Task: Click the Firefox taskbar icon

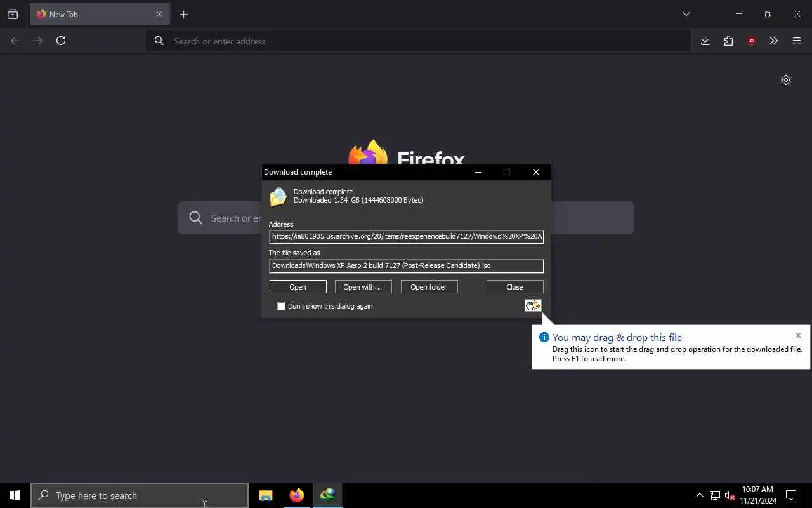Action: (296, 495)
